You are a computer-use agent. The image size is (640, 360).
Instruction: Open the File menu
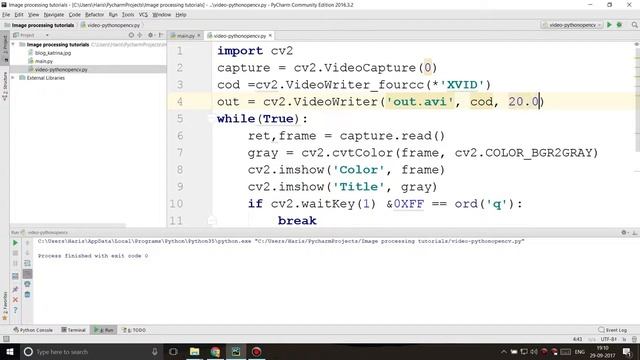point(6,15)
